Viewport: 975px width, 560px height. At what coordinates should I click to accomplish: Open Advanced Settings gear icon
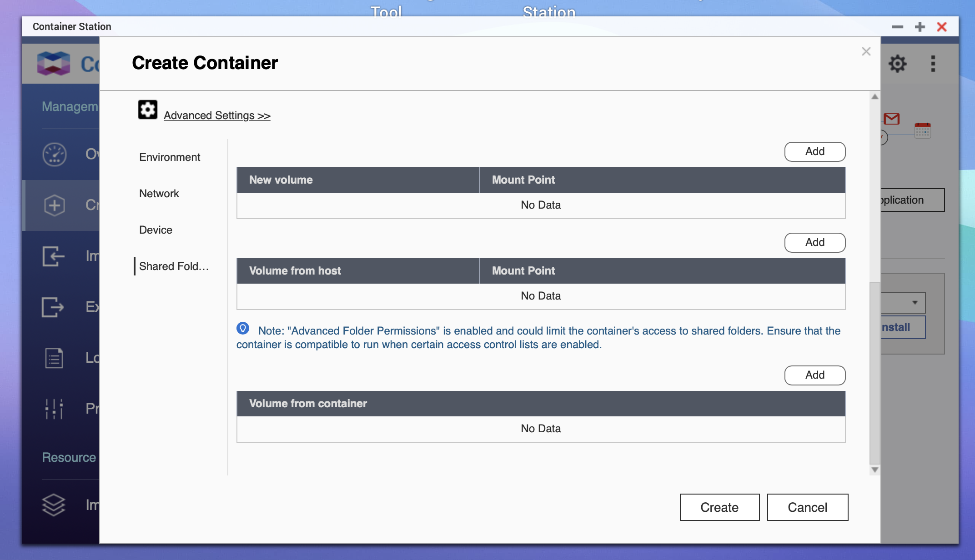tap(148, 110)
